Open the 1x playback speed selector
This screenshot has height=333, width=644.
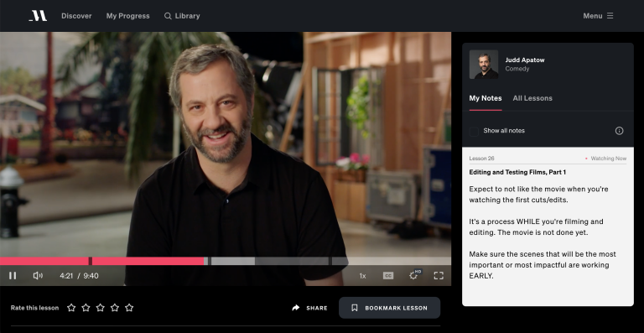pos(362,276)
